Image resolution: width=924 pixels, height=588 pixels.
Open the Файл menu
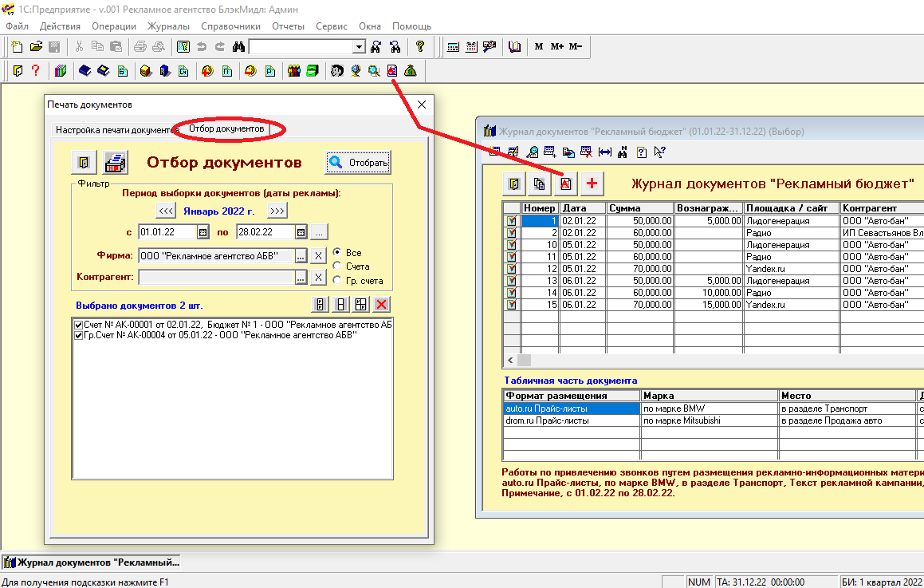[17, 26]
